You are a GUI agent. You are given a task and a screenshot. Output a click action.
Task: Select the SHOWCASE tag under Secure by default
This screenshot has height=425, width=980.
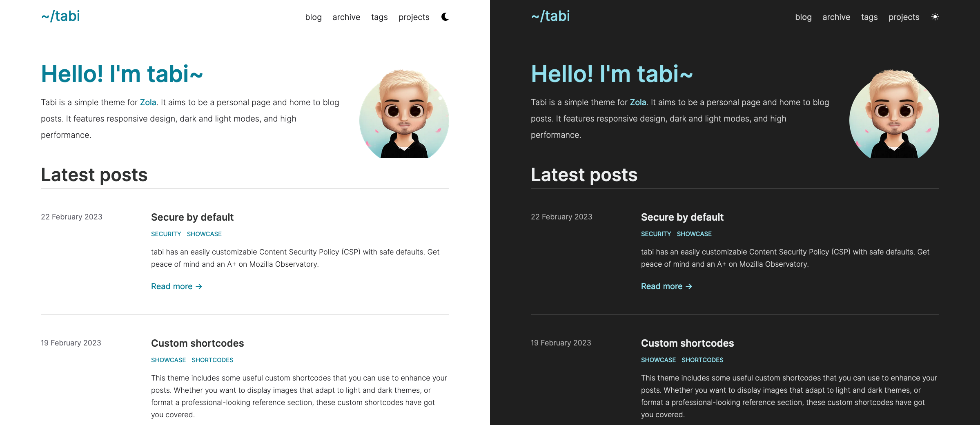coord(204,234)
